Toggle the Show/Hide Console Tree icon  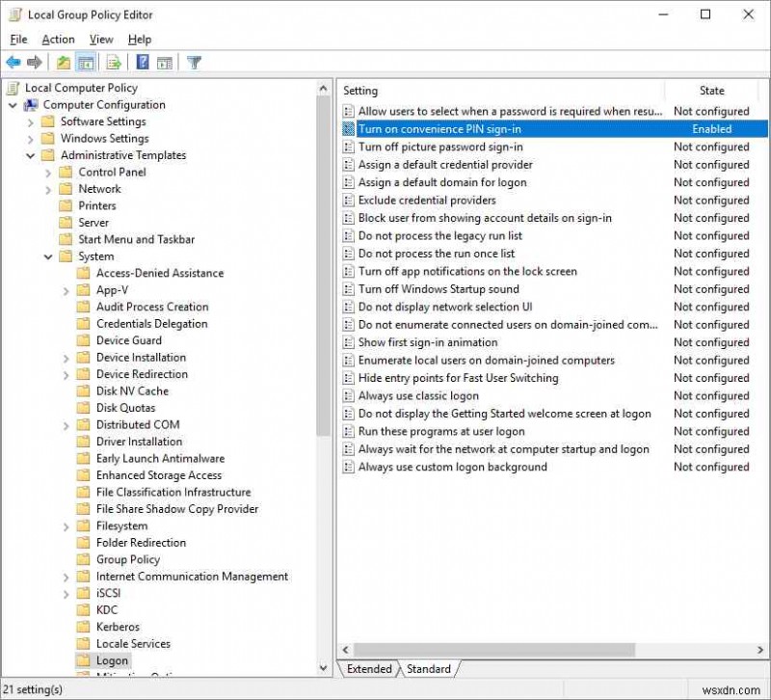[x=86, y=62]
